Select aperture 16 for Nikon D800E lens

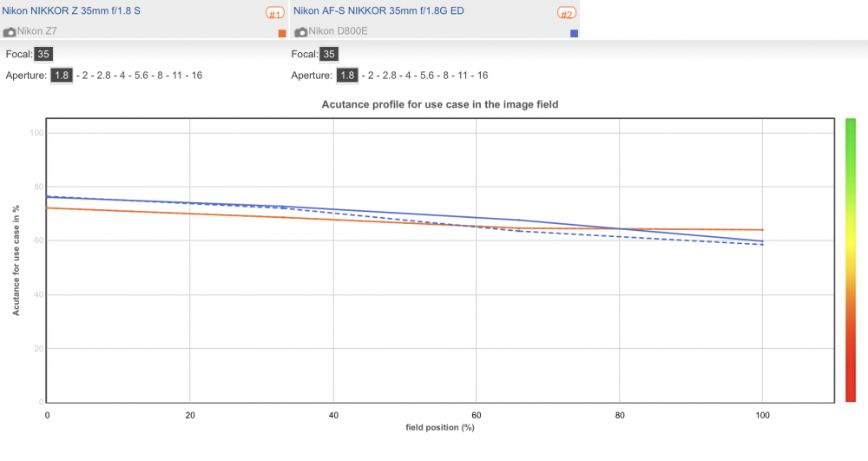[x=482, y=76]
